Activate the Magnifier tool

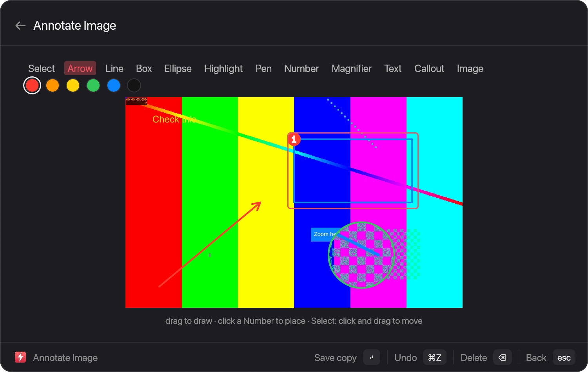[x=352, y=69]
